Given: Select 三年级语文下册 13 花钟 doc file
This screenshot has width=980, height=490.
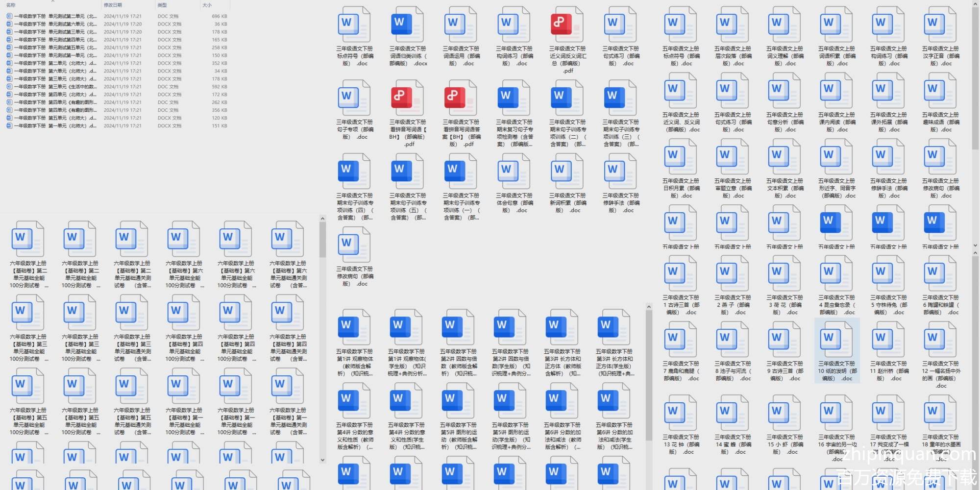Looking at the screenshot, I should pyautogui.click(x=681, y=426).
